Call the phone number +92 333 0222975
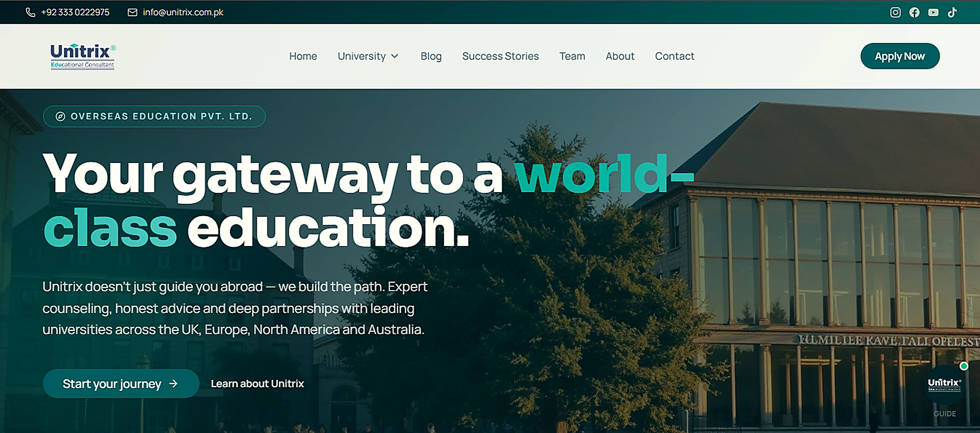 click(x=75, y=12)
